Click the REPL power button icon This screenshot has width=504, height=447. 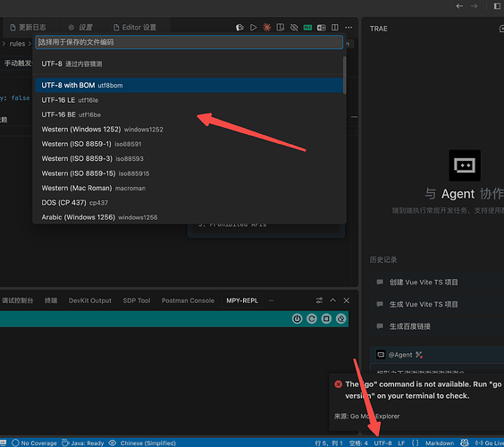point(297,318)
